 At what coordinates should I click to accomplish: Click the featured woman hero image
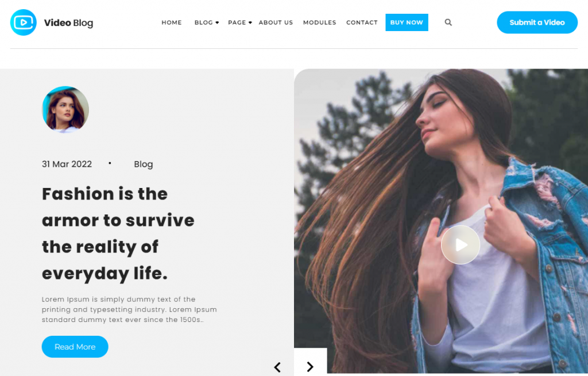tap(441, 221)
